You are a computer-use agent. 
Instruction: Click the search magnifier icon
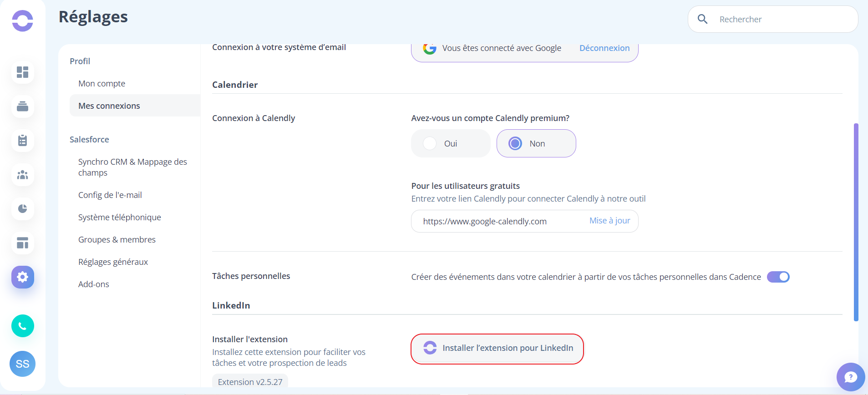(702, 19)
